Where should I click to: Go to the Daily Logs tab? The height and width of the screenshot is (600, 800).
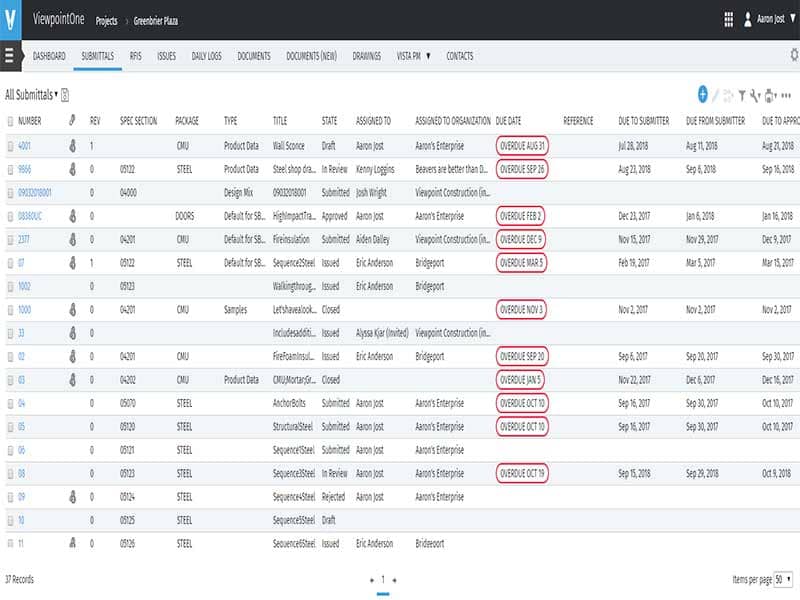click(x=207, y=56)
